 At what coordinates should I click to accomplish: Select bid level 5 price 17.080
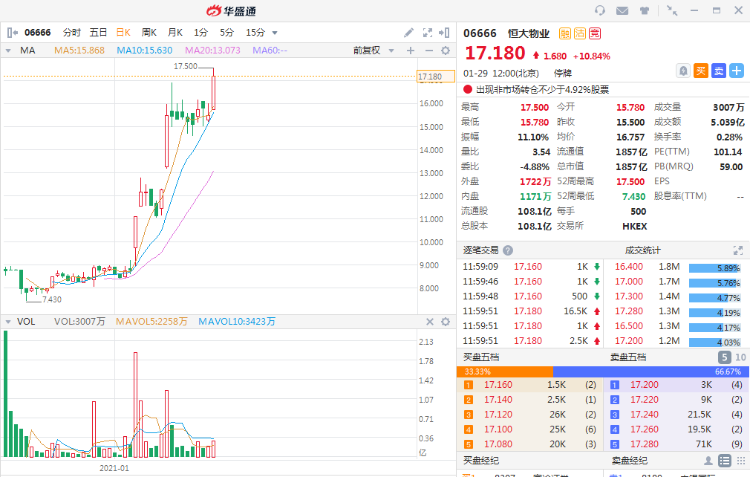498,444
